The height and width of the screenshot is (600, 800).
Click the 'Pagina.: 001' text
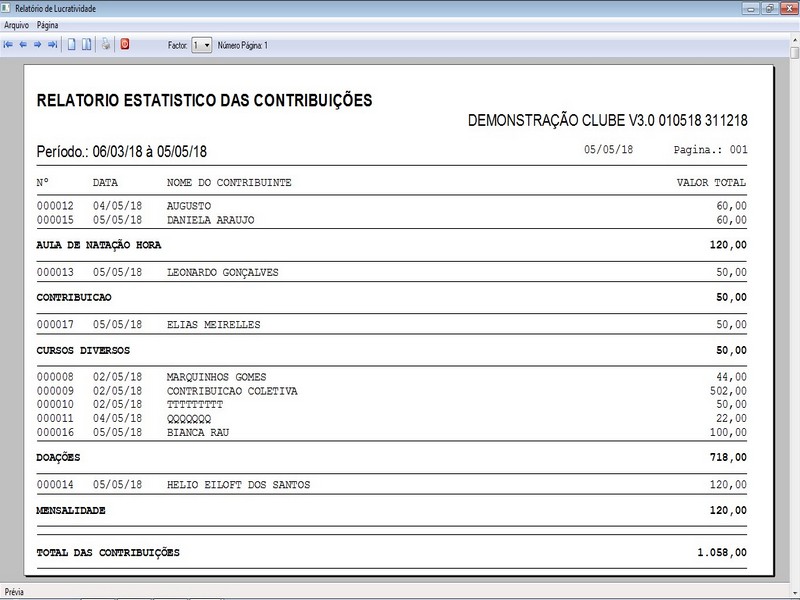pyautogui.click(x=711, y=149)
